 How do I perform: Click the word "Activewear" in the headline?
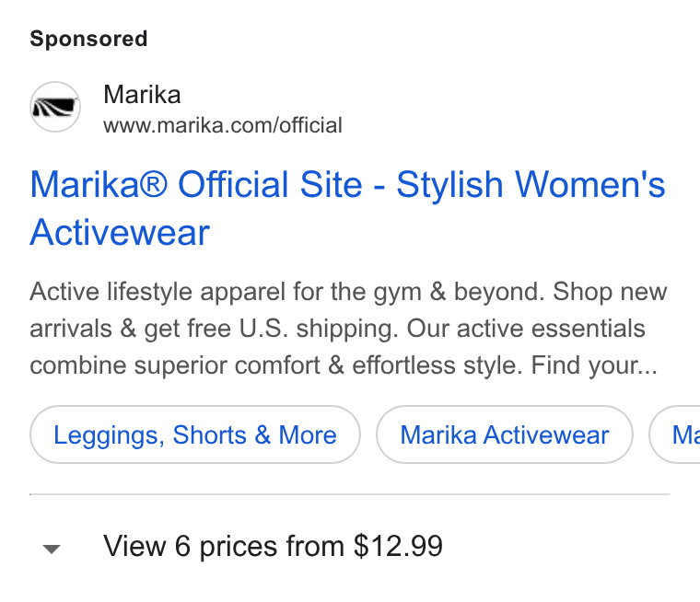(x=120, y=233)
